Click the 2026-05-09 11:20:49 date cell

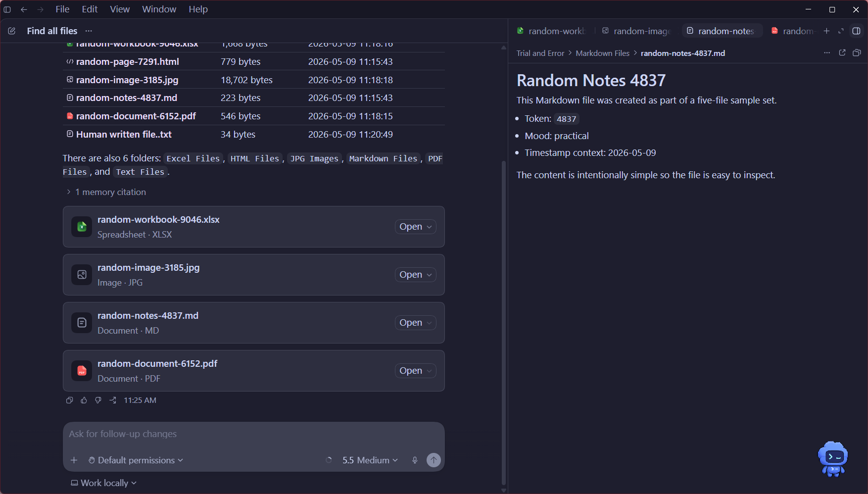click(x=350, y=135)
